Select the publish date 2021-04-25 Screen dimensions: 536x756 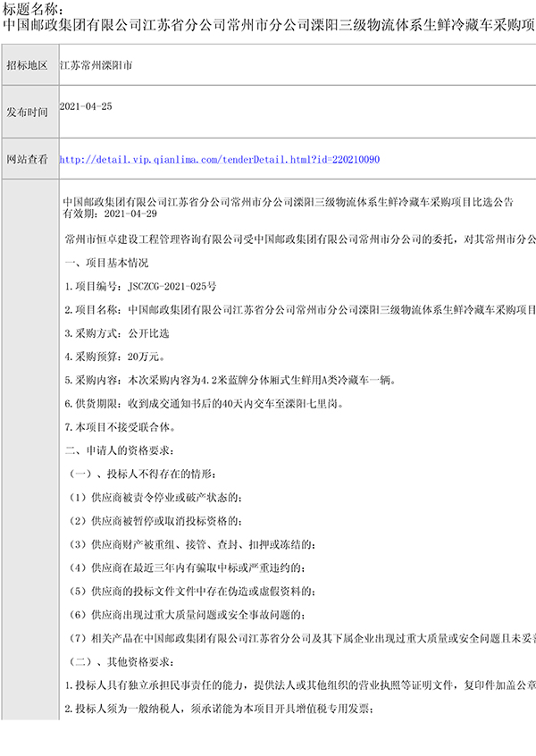tap(86, 106)
